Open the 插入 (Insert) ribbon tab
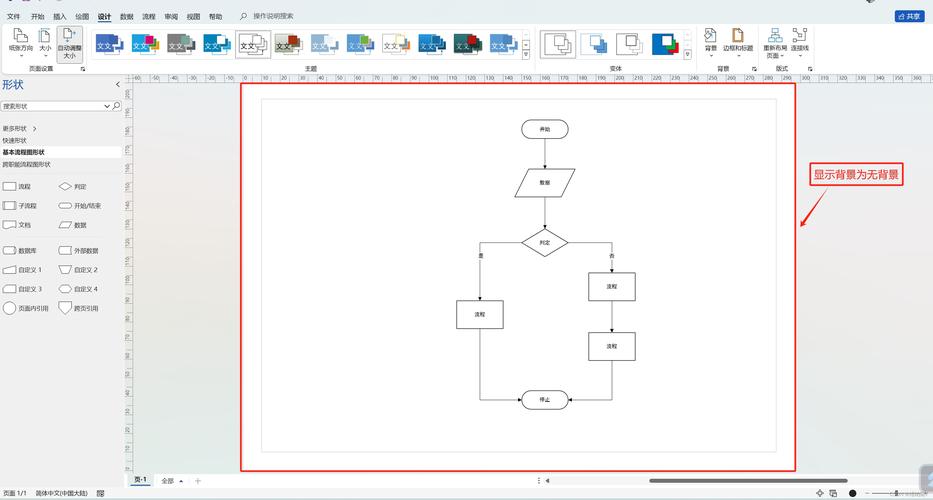Viewport: 933px width, 500px height. pyautogui.click(x=60, y=16)
